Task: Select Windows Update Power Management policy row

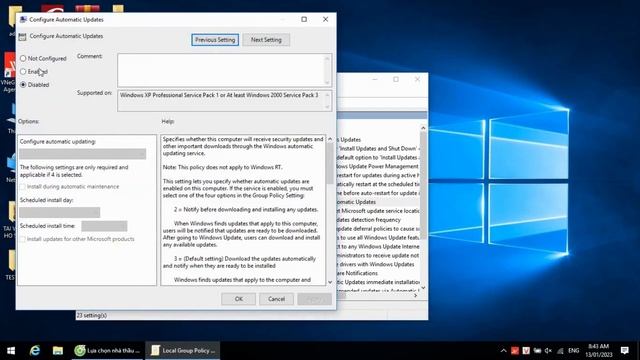Action: point(378,166)
